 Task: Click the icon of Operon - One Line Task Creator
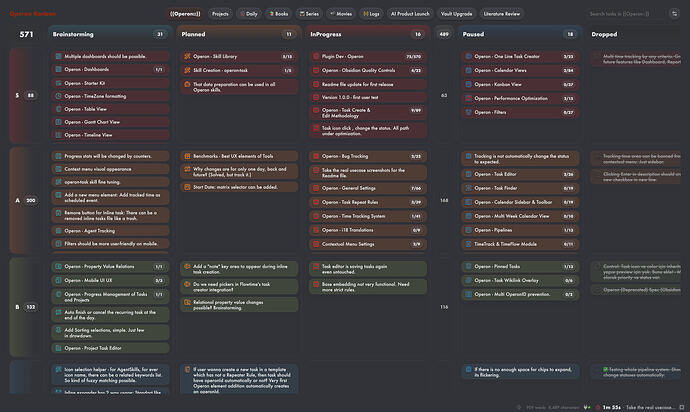[469, 56]
